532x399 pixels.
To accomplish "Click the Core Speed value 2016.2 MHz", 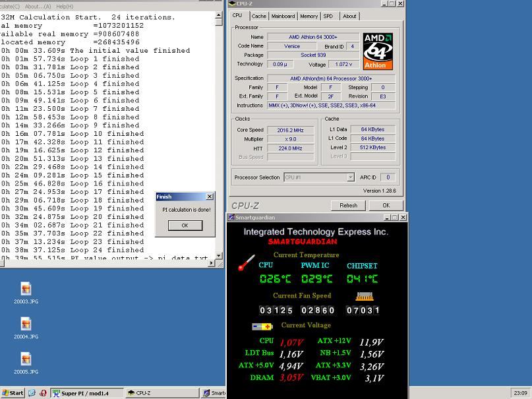I will pyautogui.click(x=291, y=130).
